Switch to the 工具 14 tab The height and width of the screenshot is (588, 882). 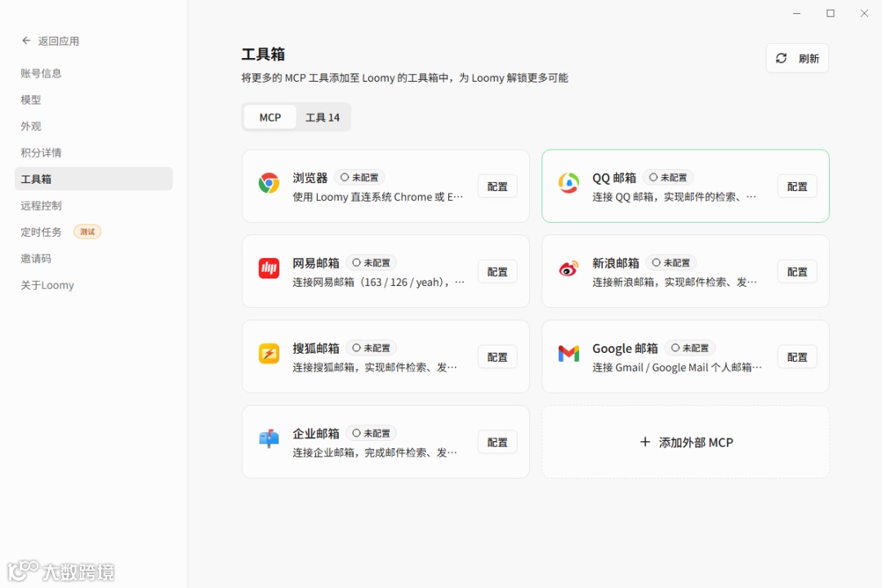pos(323,117)
